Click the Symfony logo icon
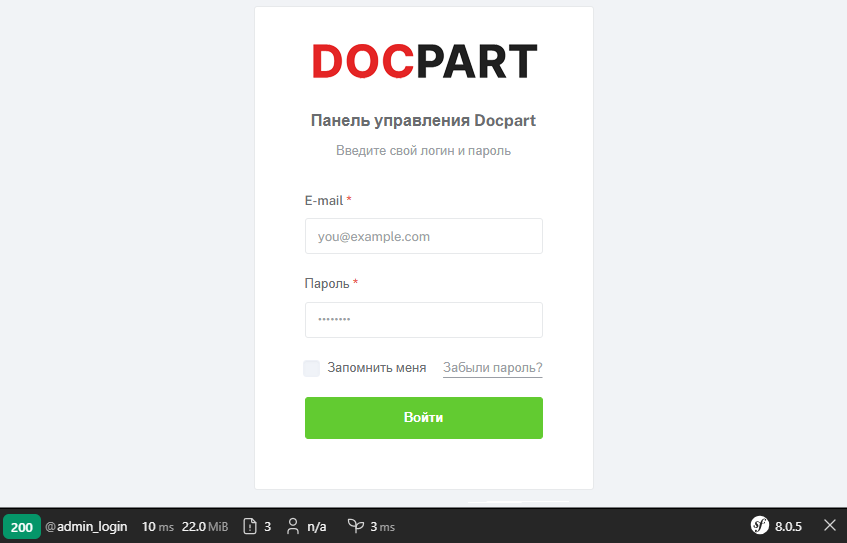The height and width of the screenshot is (543, 847). click(759, 525)
